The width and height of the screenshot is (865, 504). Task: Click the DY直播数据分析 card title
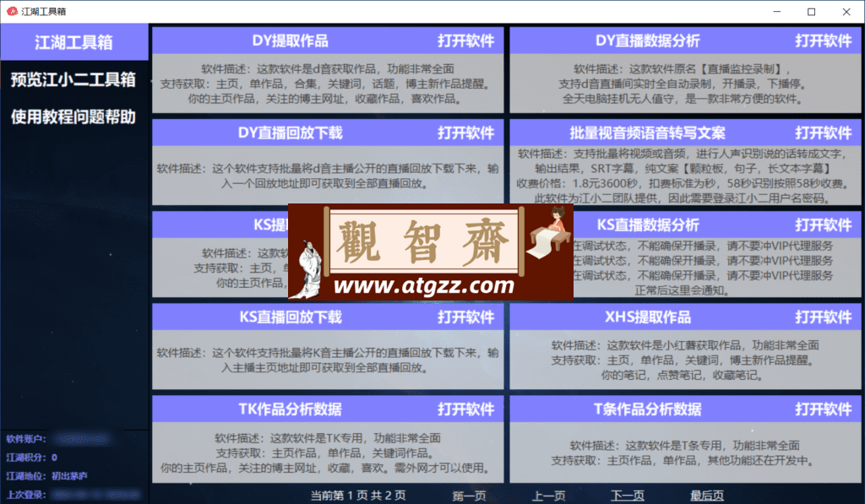[x=648, y=41]
